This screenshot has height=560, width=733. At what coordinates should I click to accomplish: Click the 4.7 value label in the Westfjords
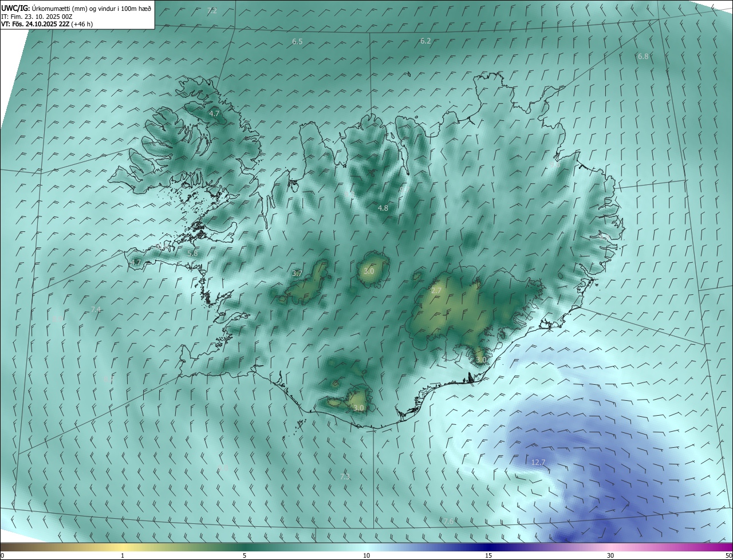click(214, 114)
